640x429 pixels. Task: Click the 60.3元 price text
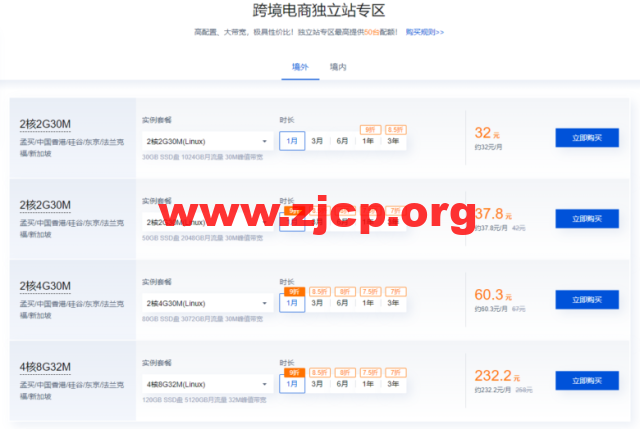[493, 295]
